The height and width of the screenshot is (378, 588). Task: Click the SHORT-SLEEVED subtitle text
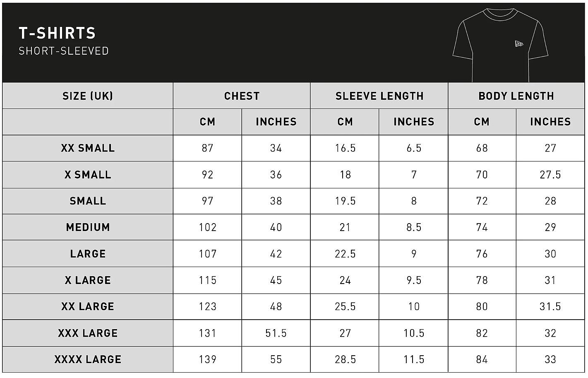[64, 51]
